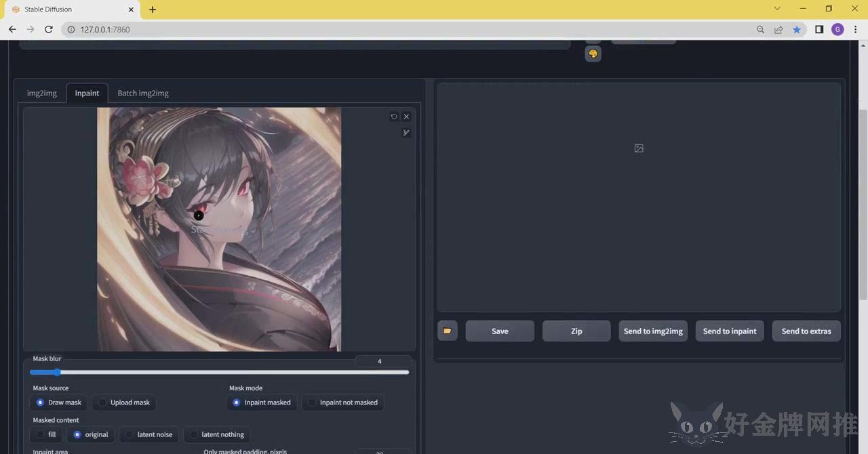Go forward in browser history
868x454 pixels.
point(31,29)
